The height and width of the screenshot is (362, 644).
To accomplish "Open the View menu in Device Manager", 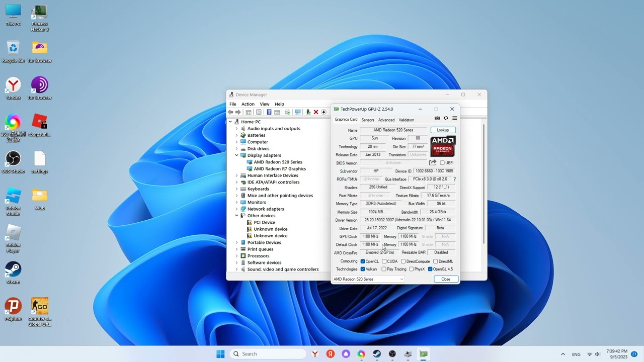I will click(x=265, y=104).
